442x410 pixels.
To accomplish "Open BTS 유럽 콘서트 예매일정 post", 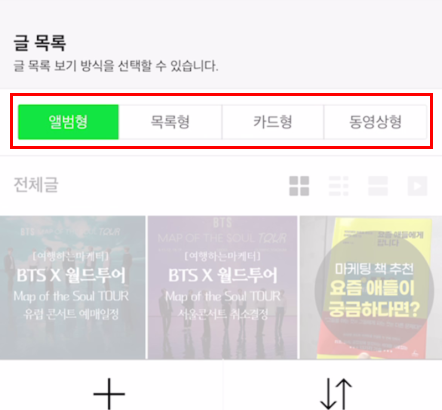I will click(x=72, y=288).
